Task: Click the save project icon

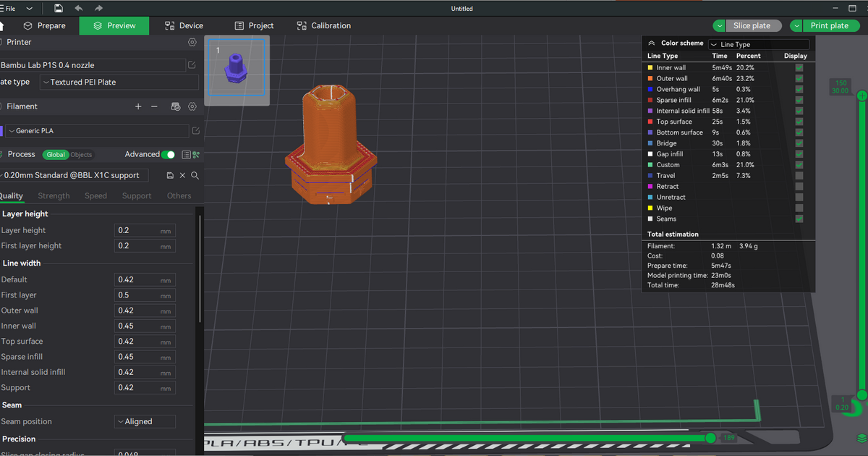Action: tap(58, 8)
